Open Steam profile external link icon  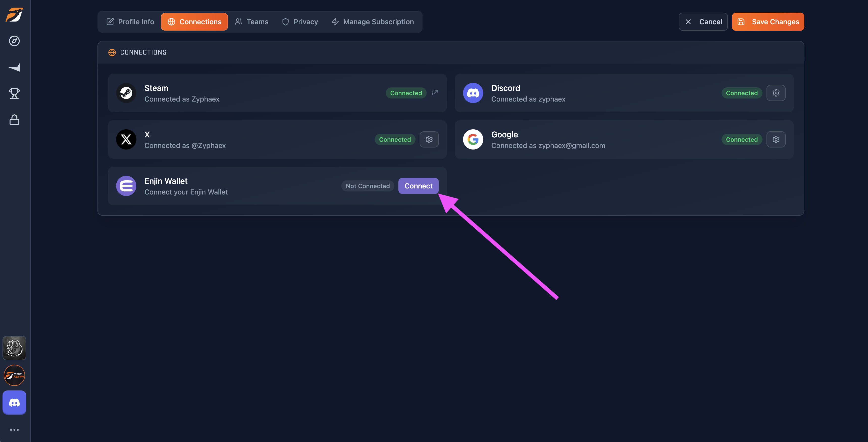coord(435,92)
